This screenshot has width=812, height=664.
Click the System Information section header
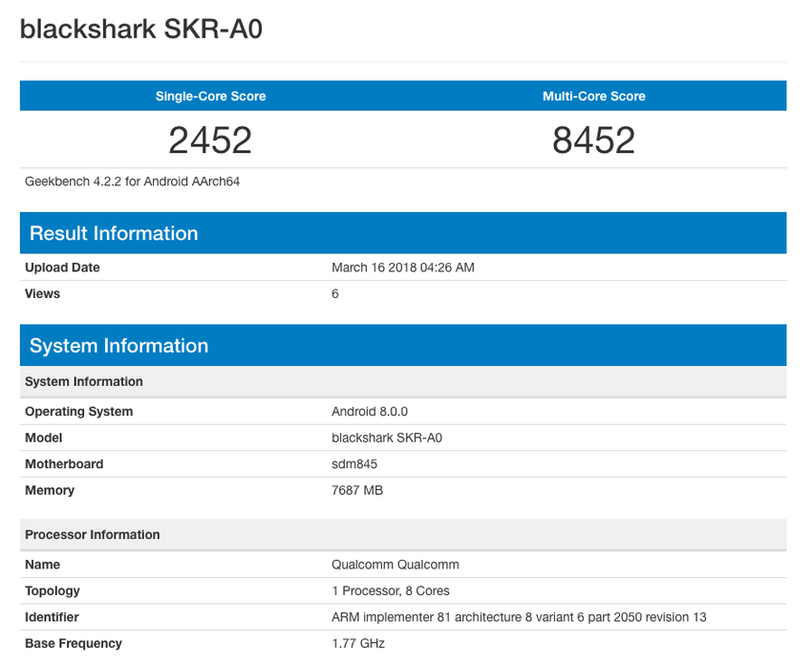click(118, 345)
